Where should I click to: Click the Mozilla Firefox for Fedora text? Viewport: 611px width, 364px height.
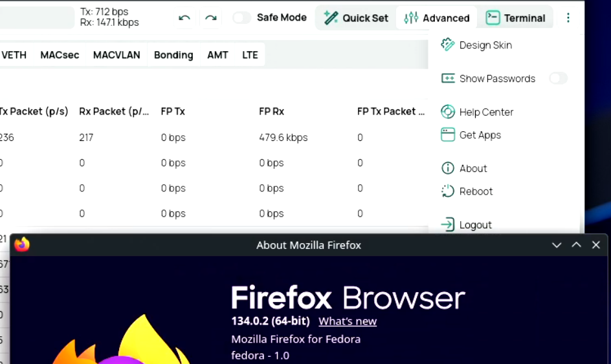296,339
